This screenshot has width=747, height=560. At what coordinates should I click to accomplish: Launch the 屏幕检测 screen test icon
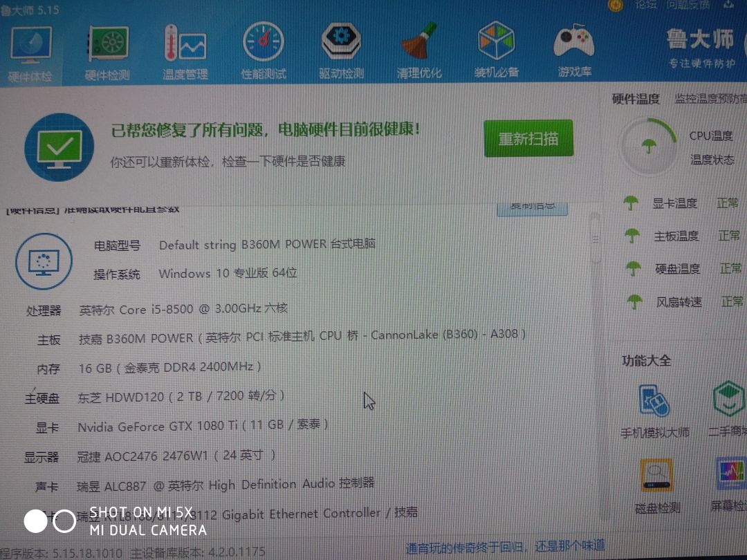point(732,474)
